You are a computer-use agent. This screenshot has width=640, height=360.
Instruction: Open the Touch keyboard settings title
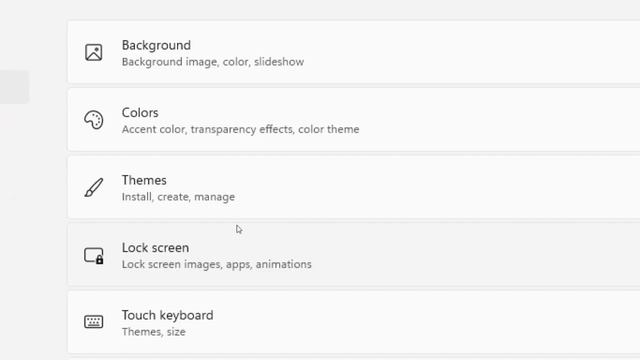point(167,315)
